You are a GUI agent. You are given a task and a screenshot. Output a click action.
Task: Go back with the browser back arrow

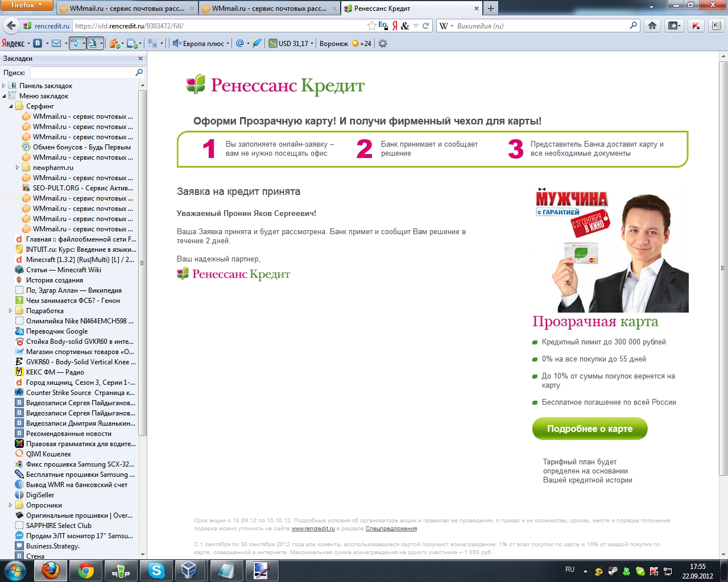[x=10, y=26]
